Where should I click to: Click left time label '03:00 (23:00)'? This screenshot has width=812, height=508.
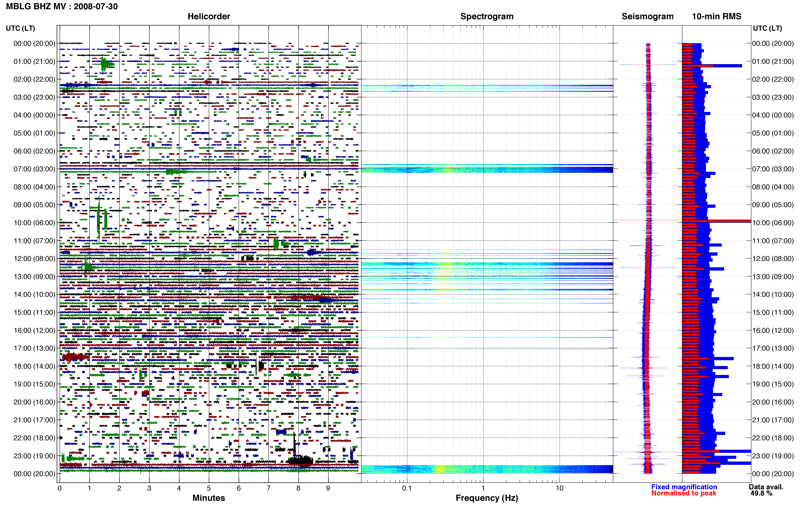[34, 97]
